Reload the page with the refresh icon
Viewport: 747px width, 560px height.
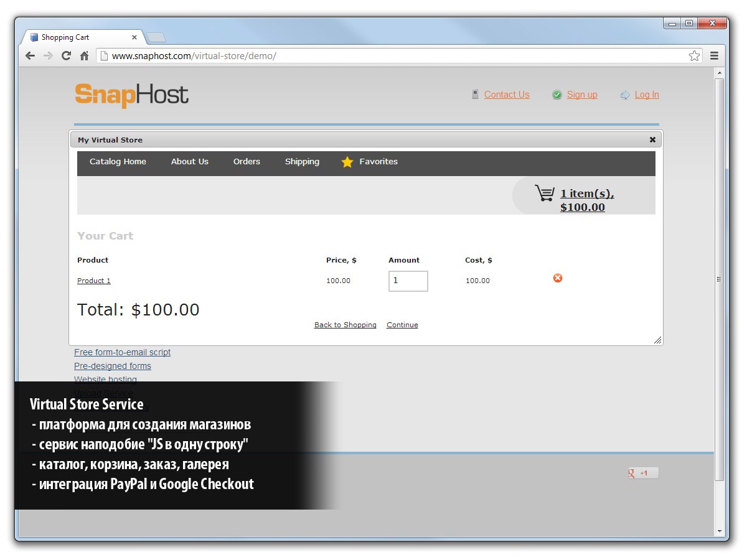click(66, 56)
